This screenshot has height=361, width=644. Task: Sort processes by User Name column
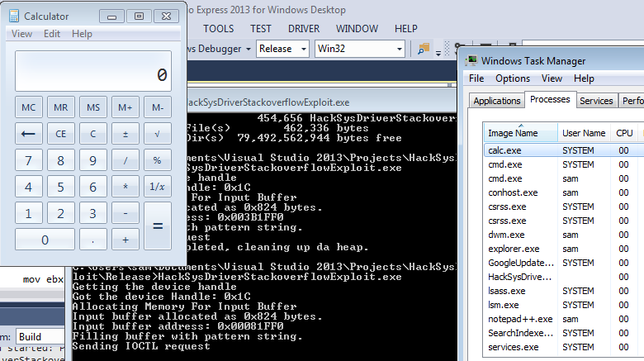(584, 133)
